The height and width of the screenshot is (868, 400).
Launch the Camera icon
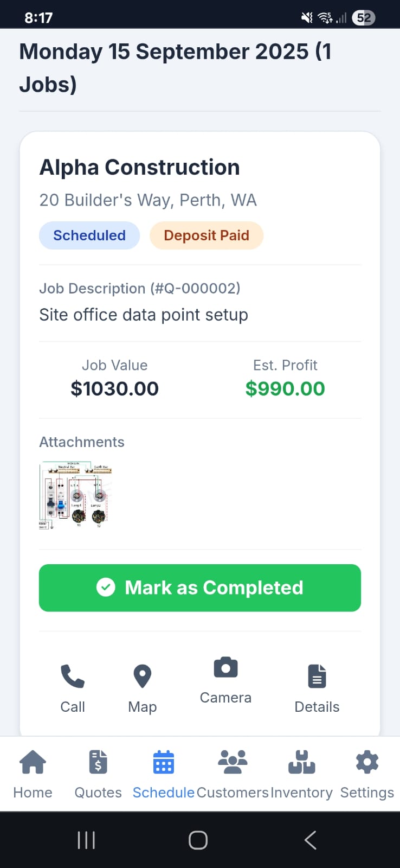225,668
